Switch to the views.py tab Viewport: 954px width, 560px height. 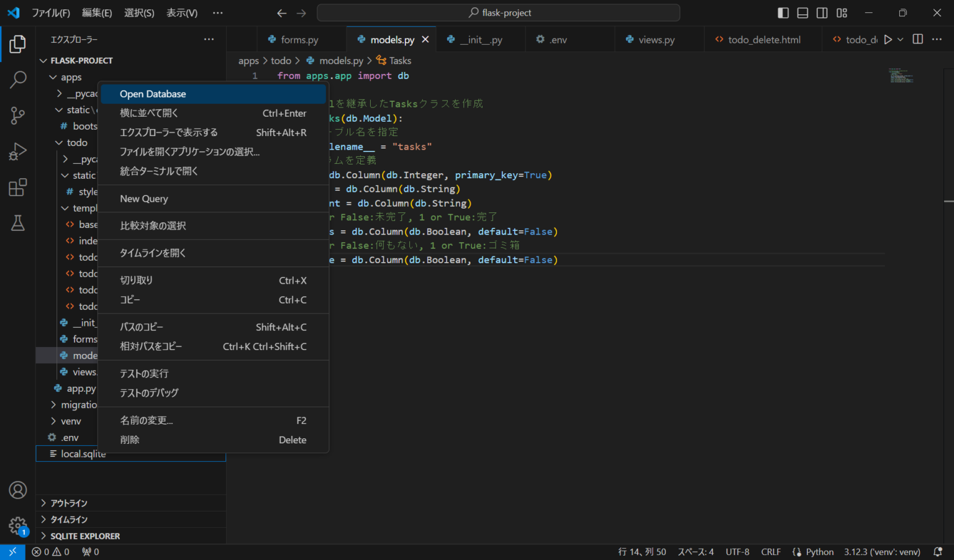[655, 38]
